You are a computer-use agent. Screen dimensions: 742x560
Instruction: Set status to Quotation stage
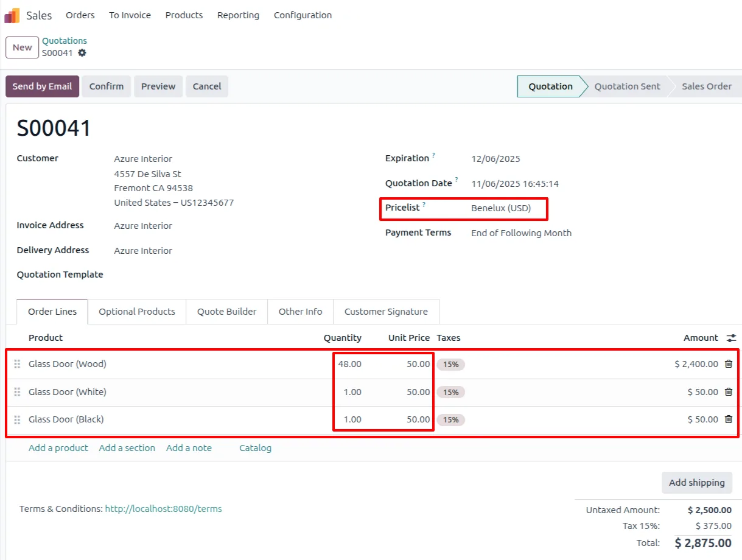[550, 86]
